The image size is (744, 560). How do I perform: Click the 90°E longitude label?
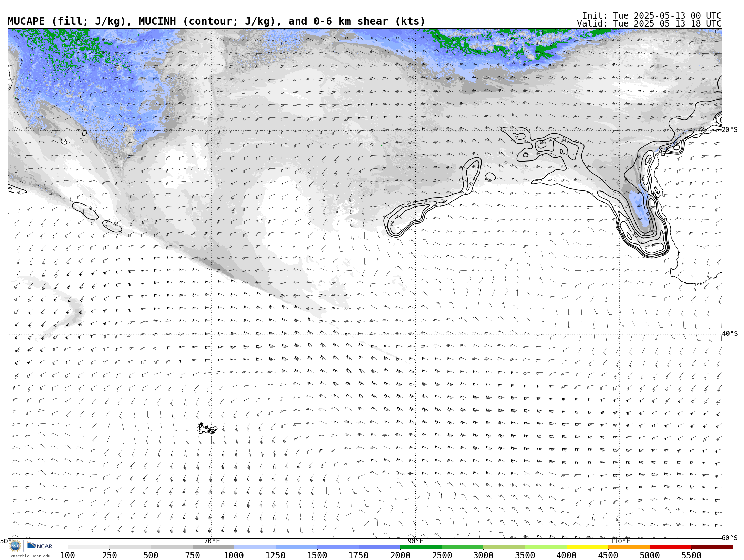point(415,541)
